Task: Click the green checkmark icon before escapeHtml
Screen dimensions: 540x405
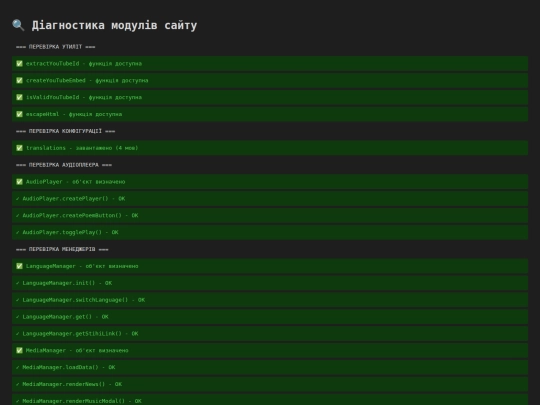Action: 19,114
